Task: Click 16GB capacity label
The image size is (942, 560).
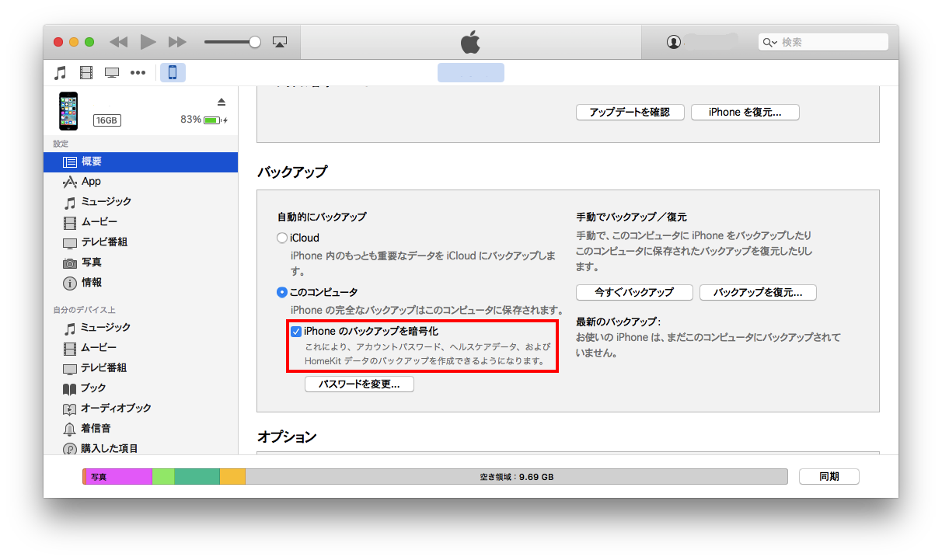Action: pyautogui.click(x=106, y=120)
